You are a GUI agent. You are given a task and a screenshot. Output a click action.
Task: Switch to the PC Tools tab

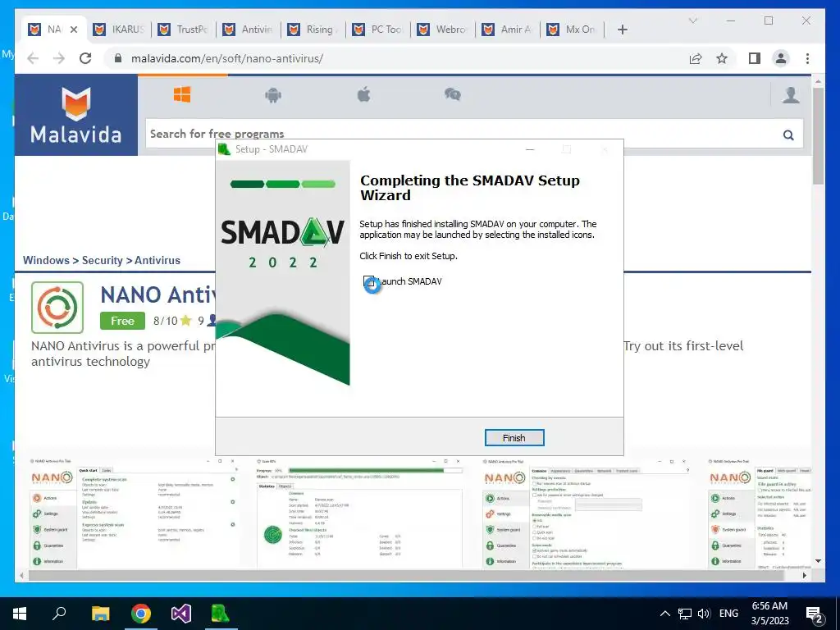pyautogui.click(x=378, y=30)
